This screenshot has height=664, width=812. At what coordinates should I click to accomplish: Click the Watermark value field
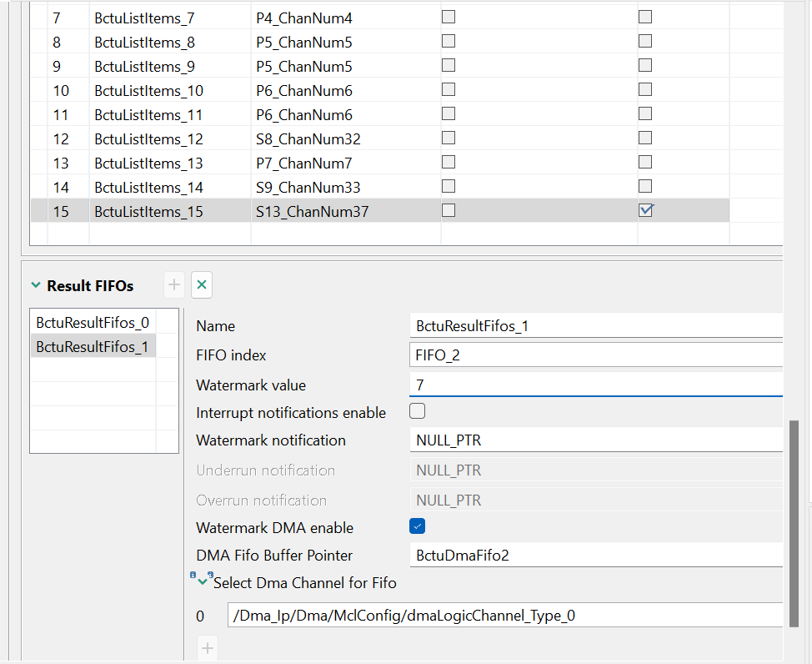click(595, 385)
